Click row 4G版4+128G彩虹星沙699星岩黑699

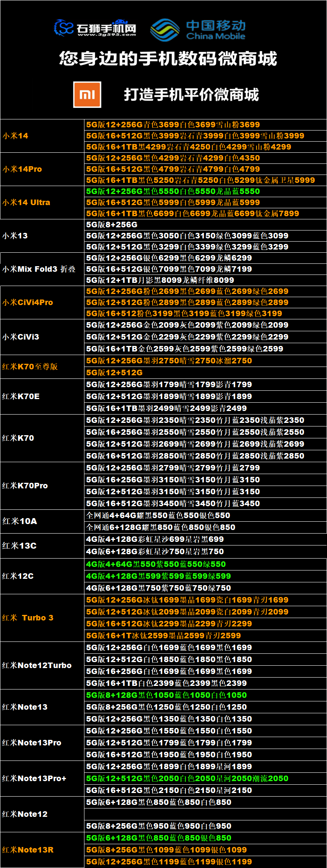(x=205, y=539)
